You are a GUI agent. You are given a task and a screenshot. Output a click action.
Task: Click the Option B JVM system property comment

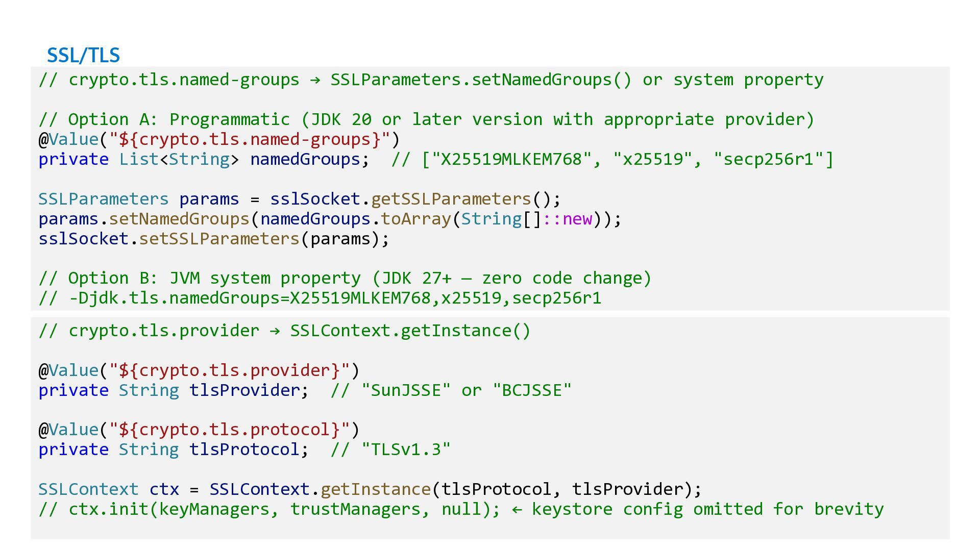(345, 279)
